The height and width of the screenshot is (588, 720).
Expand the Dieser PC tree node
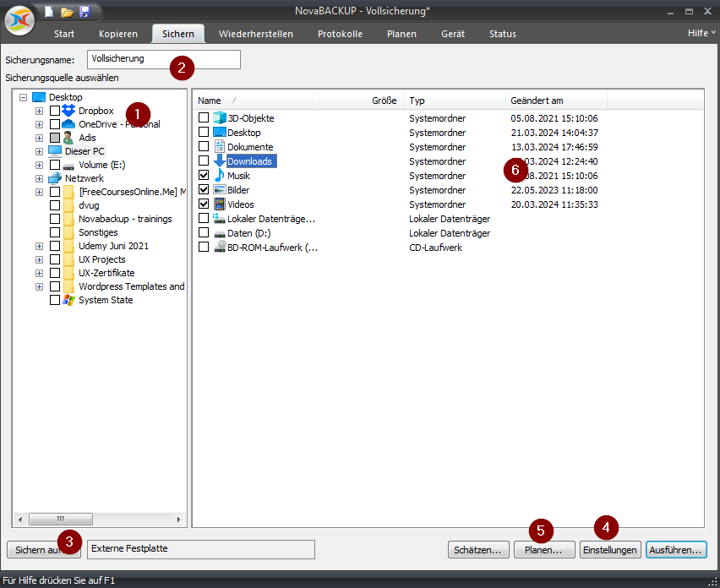coord(39,151)
